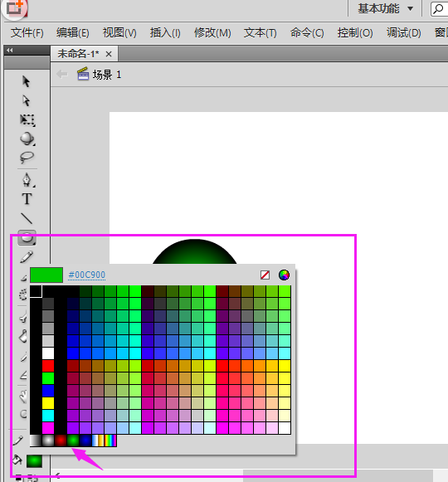
Task: Select the Hand tool
Action: [x=24, y=397]
